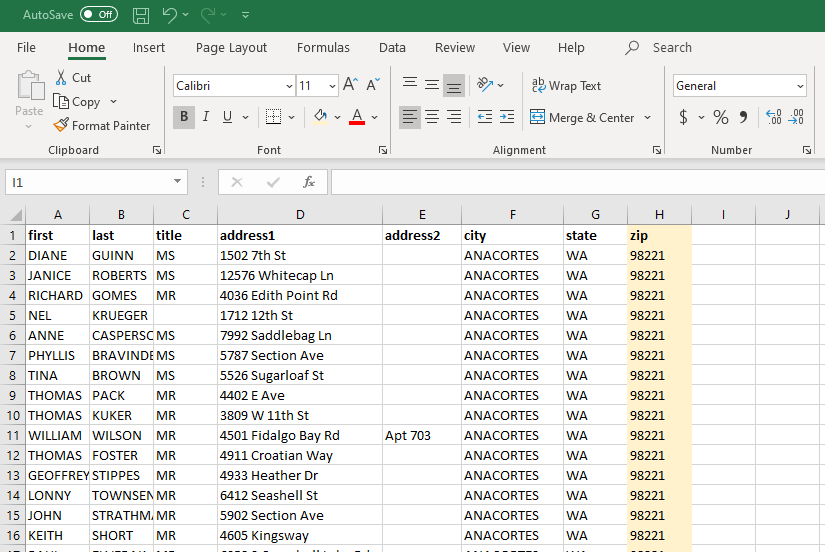825x552 pixels.
Task: Open the Copy dropdown arrow
Action: 113,102
